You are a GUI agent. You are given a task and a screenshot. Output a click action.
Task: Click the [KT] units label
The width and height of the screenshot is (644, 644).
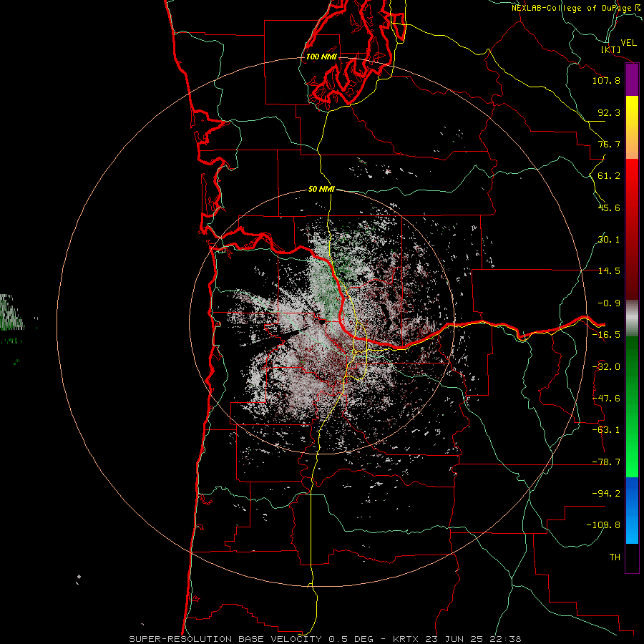pyautogui.click(x=611, y=49)
